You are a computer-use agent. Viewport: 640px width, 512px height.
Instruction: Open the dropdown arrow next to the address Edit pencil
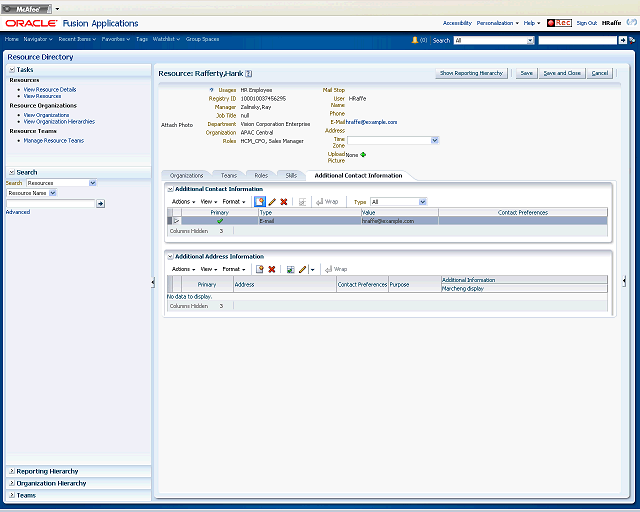pyautogui.click(x=312, y=269)
